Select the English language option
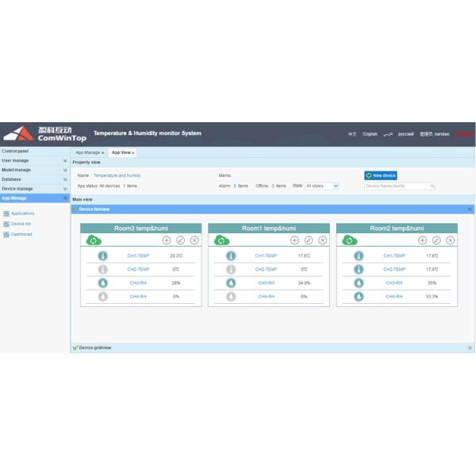The width and height of the screenshot is (476, 476). [370, 134]
